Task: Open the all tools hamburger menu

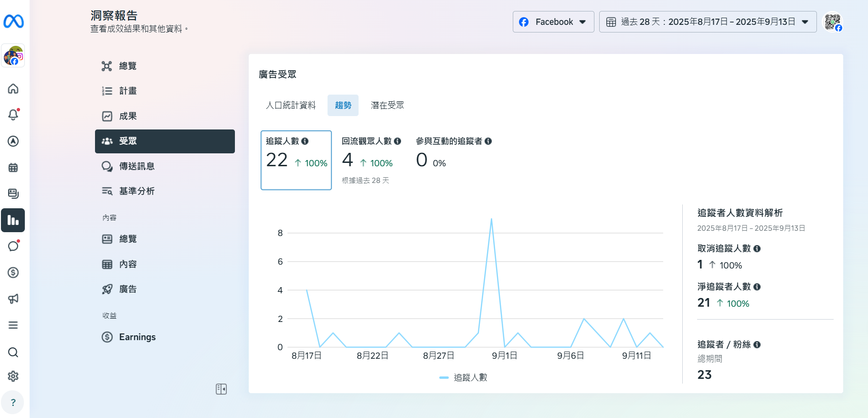Action: click(x=13, y=325)
